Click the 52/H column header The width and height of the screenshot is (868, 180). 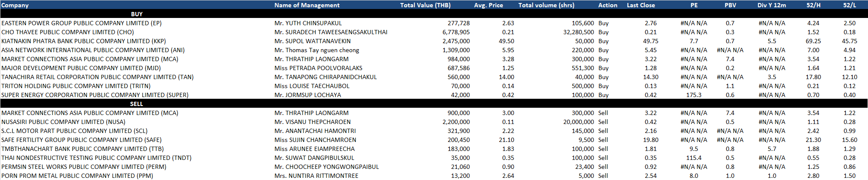813,5
